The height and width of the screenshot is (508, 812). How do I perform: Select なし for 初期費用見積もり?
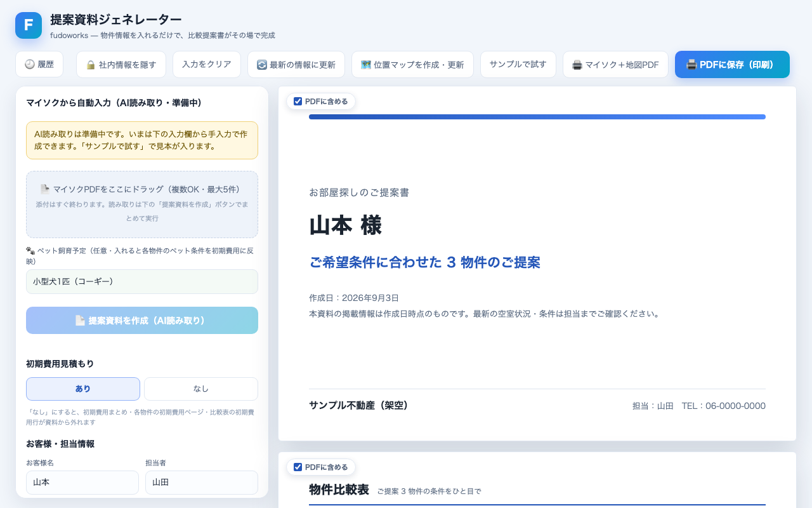point(201,389)
